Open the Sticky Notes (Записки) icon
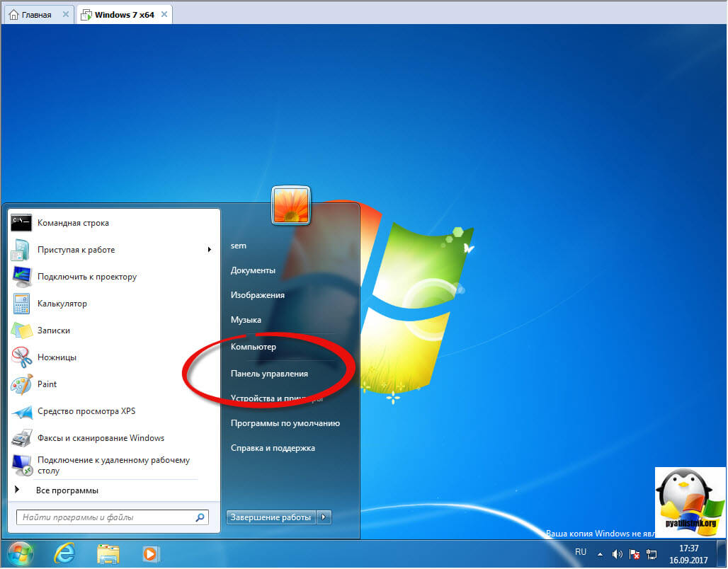 tap(22, 331)
